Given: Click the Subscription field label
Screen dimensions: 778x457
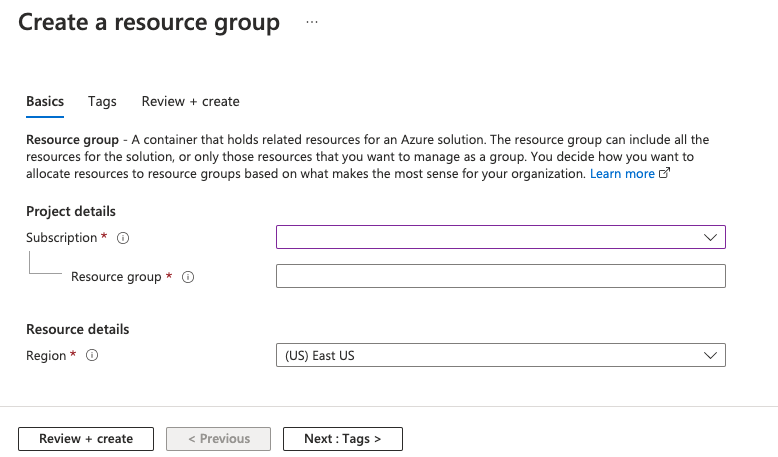Looking at the screenshot, I should coord(62,238).
